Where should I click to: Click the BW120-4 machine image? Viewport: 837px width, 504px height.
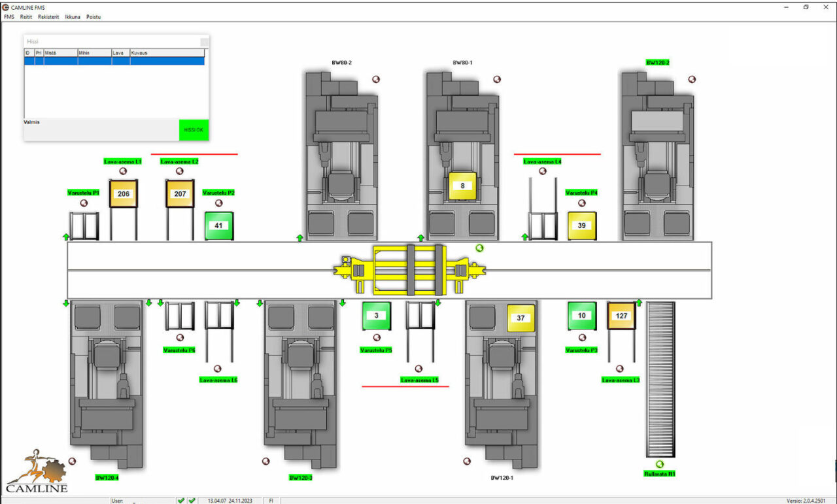coord(106,384)
